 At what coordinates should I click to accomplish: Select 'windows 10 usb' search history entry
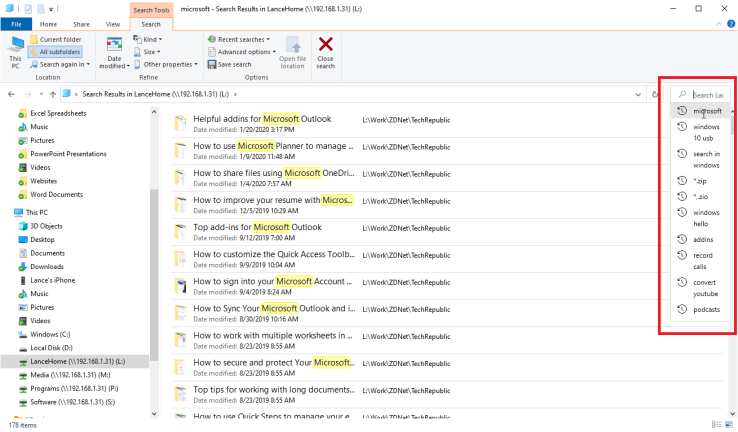[701, 132]
